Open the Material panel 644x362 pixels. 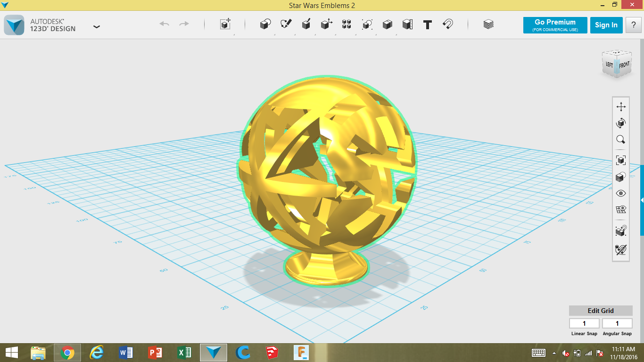pyautogui.click(x=488, y=25)
